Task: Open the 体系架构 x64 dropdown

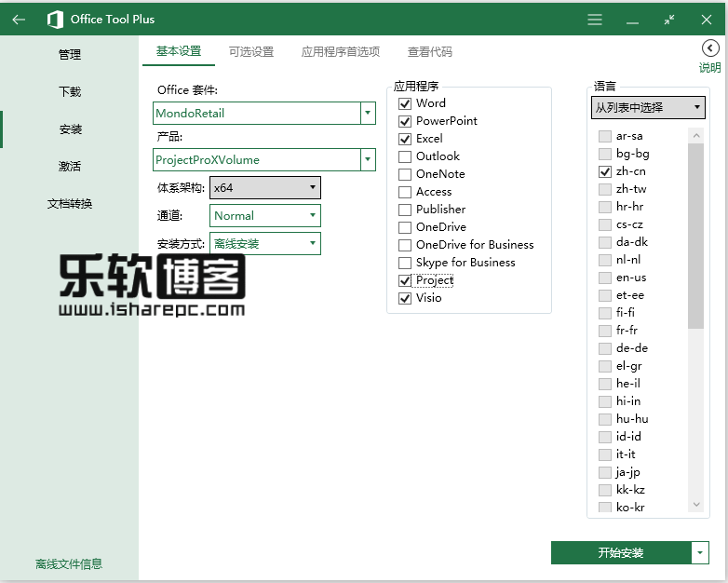Action: tap(265, 188)
